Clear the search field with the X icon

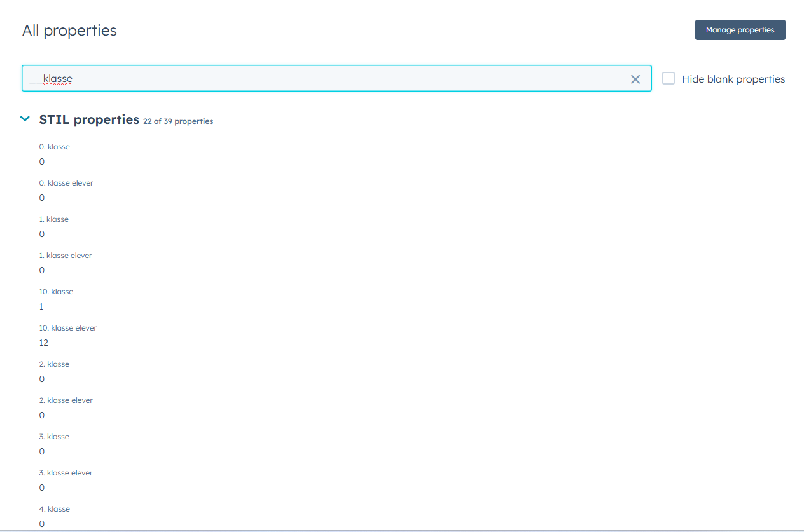pyautogui.click(x=635, y=79)
